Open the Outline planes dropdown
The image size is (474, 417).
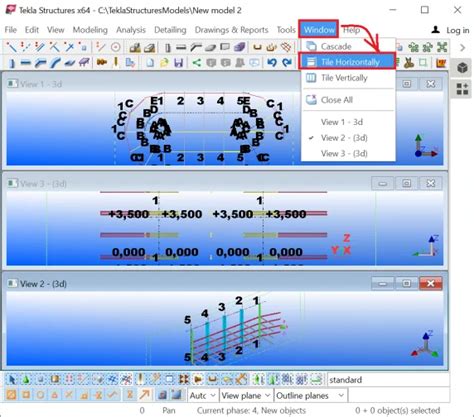point(310,396)
